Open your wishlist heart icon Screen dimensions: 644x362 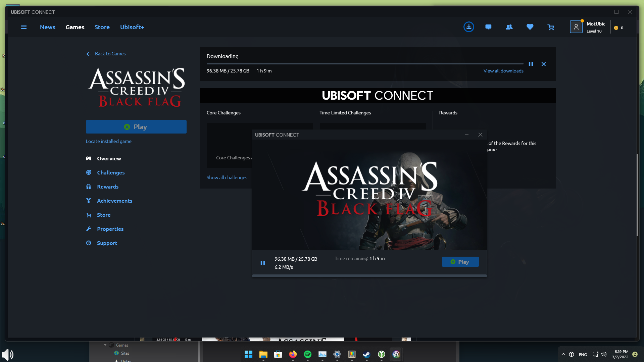tap(530, 27)
